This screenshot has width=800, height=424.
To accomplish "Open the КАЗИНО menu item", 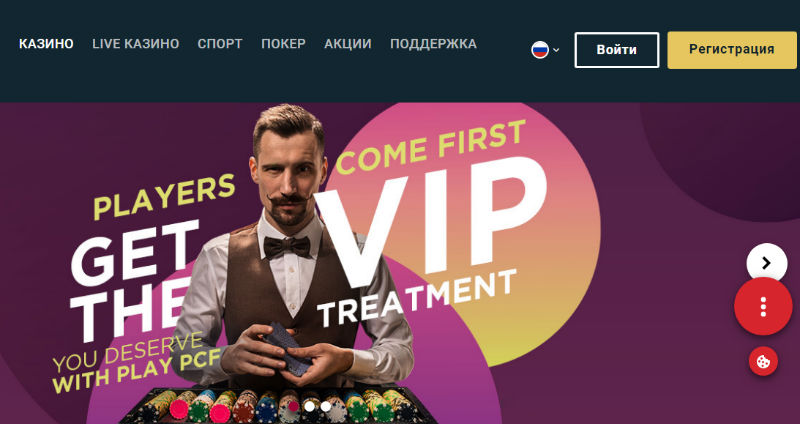I will coord(46,44).
